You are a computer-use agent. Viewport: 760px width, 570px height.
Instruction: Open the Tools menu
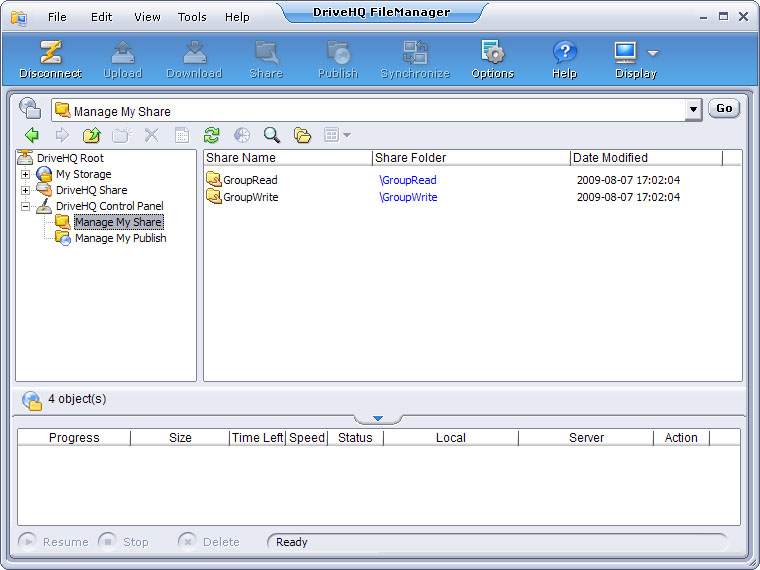coord(192,17)
